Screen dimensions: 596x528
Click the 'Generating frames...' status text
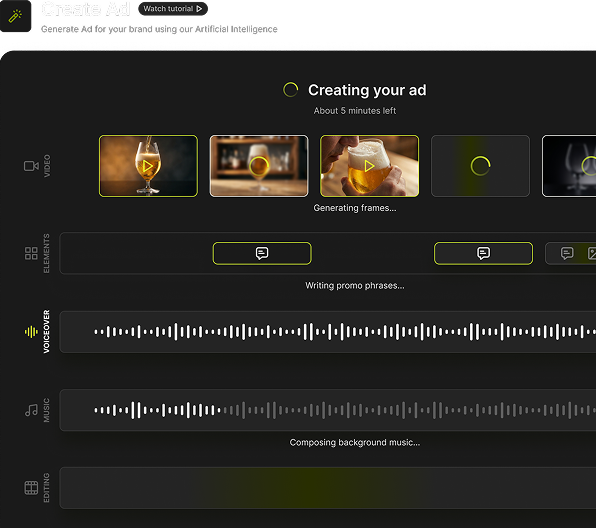point(355,208)
